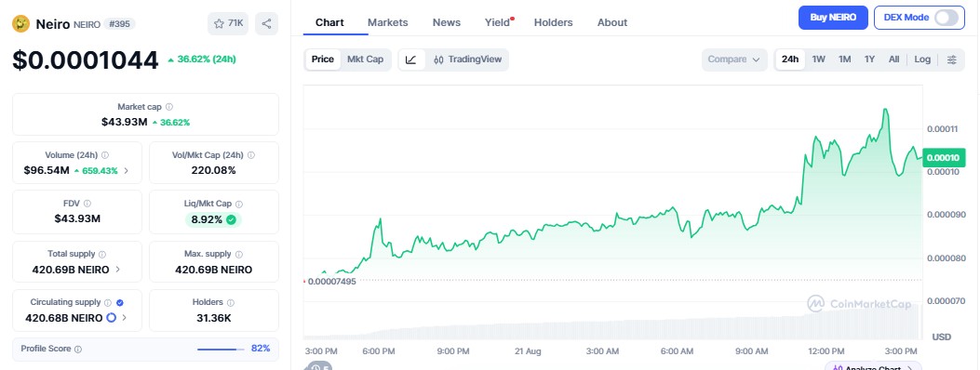Click Profile Score progress bar

point(221,350)
